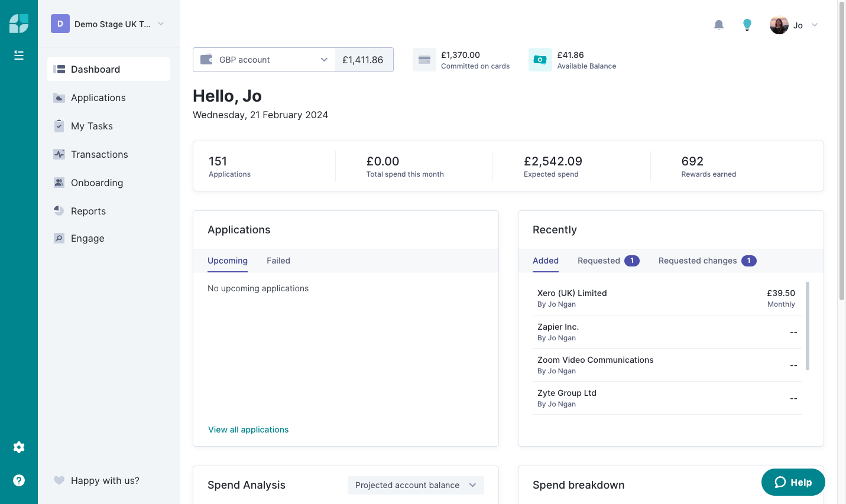Click the purple D organisation badge
This screenshot has width=846, height=504.
click(x=60, y=24)
